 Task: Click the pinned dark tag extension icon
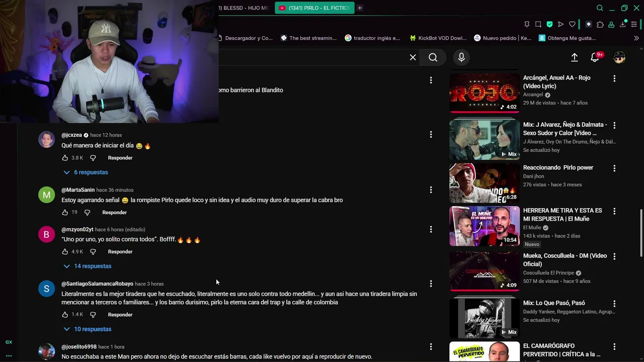click(588, 24)
